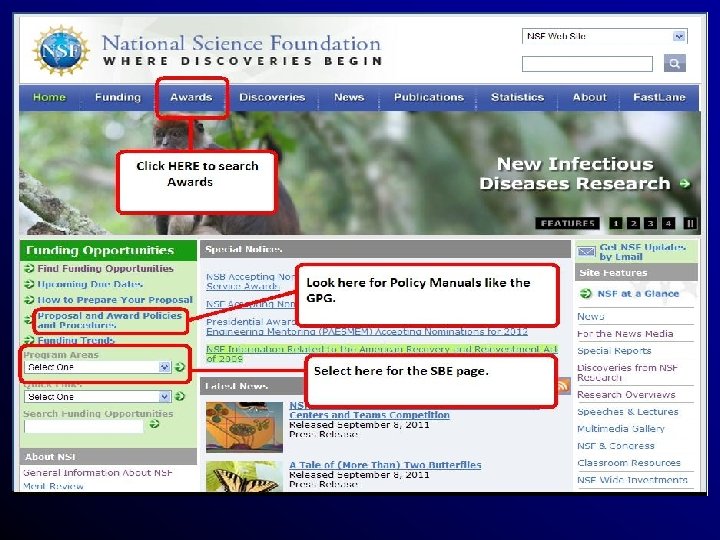720x540 pixels.
Task: Expand the Program Areas Select One dropdown
Action: coord(97,367)
